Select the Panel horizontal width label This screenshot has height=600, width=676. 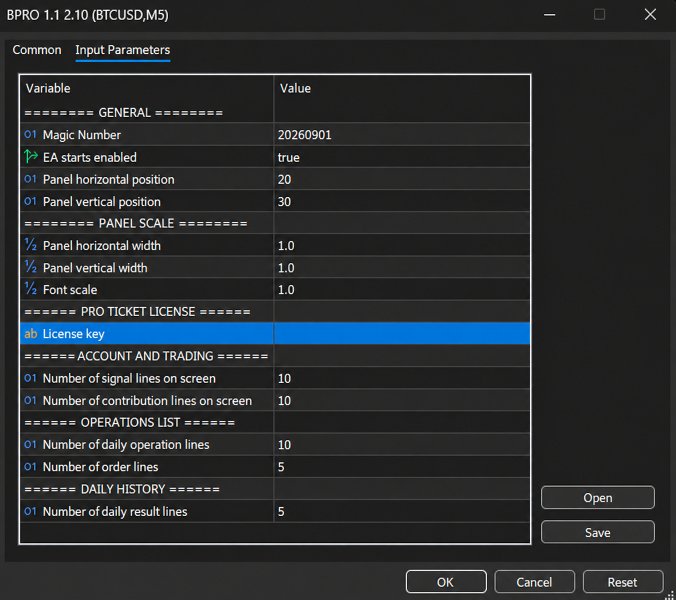point(102,246)
